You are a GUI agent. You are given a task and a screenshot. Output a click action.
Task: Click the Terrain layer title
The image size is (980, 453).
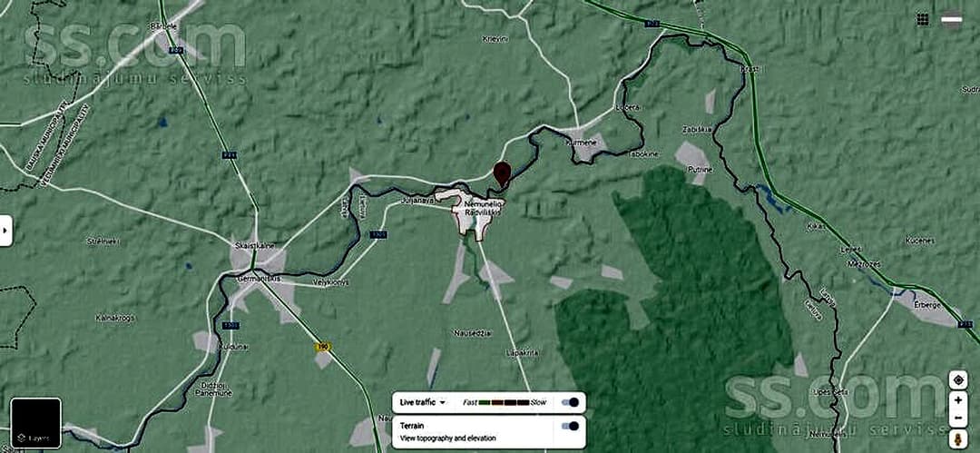410,426
